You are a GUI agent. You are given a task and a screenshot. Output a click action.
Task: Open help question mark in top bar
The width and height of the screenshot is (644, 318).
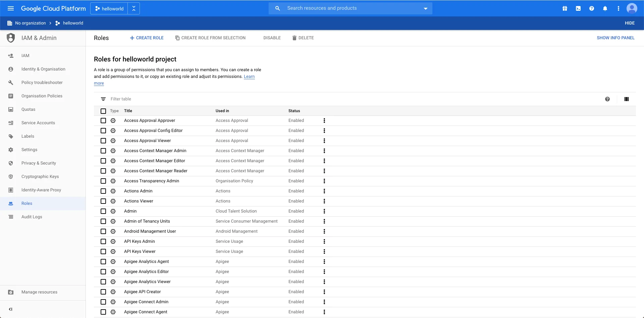[592, 8]
